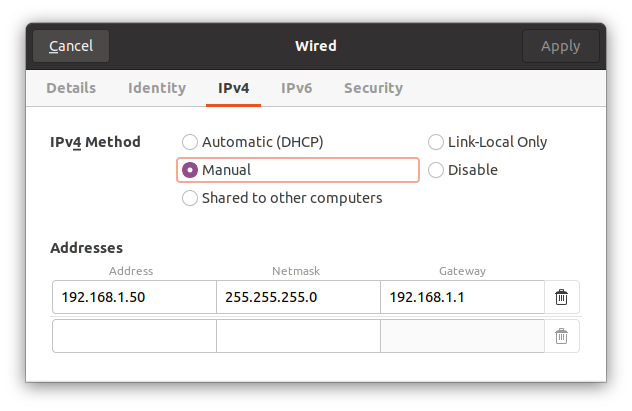Click the empty gateway field in second row

tap(462, 336)
